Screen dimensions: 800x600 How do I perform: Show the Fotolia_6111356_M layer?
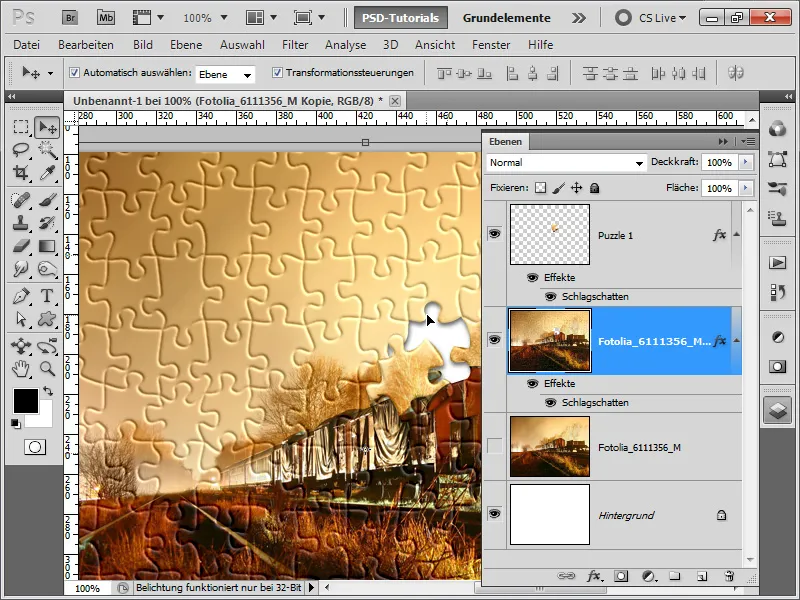(494, 446)
